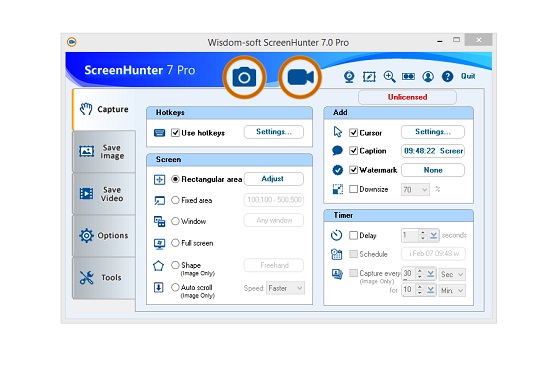Open the help question mark icon
The width and height of the screenshot is (550, 373).
tap(447, 76)
